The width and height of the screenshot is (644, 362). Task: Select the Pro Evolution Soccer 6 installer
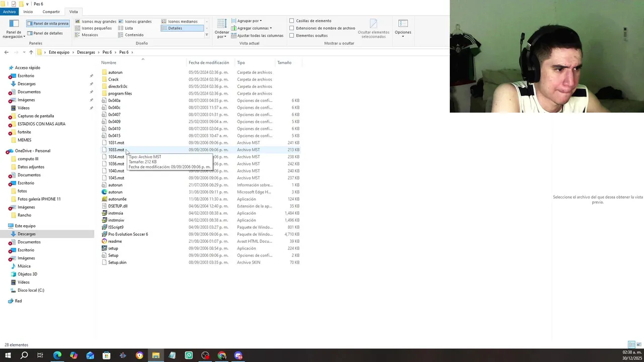click(128, 234)
